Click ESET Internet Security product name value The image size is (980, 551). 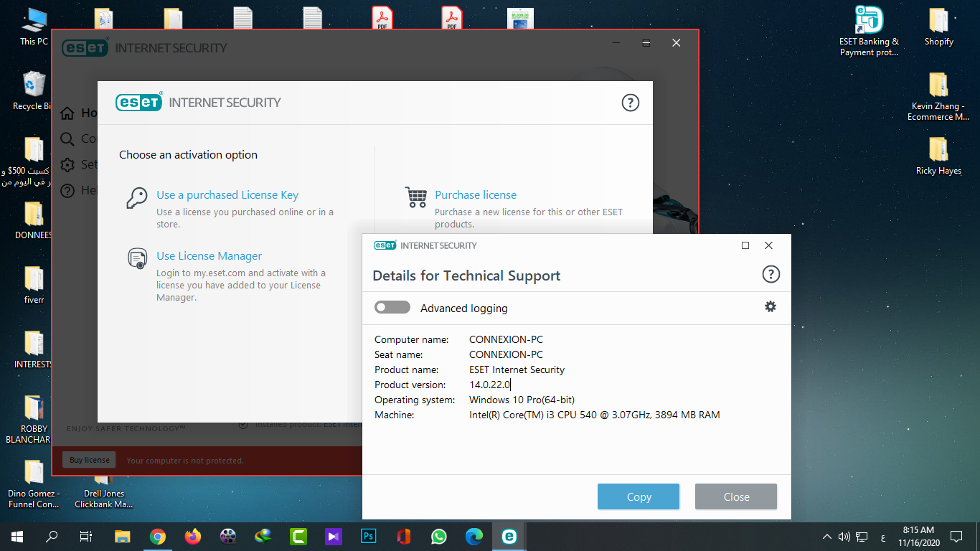[517, 369]
